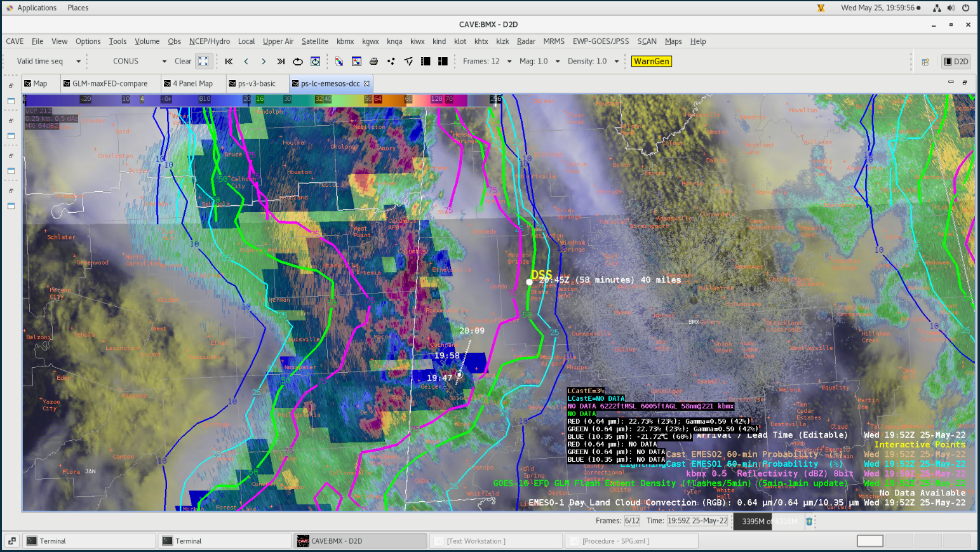Click the DSS point marker on the map

[x=530, y=282]
